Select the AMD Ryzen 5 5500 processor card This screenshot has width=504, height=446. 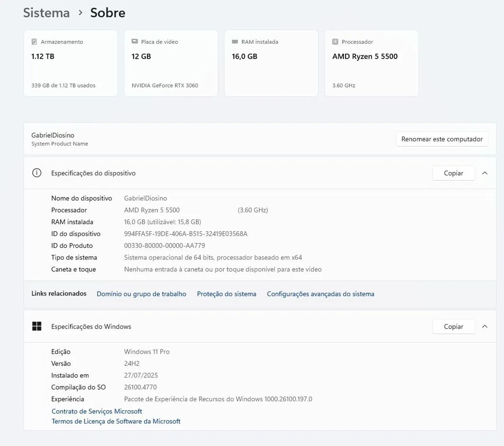(x=371, y=63)
